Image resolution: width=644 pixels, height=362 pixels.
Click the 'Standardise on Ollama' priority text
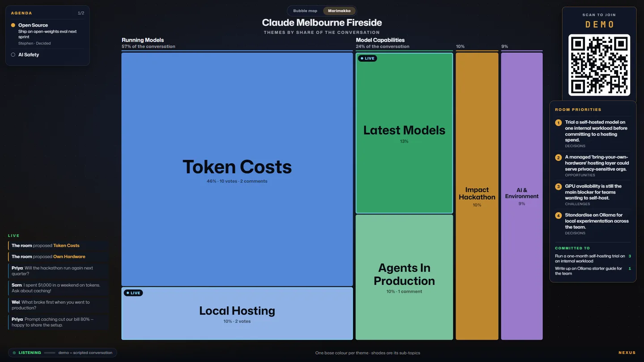tap(597, 221)
